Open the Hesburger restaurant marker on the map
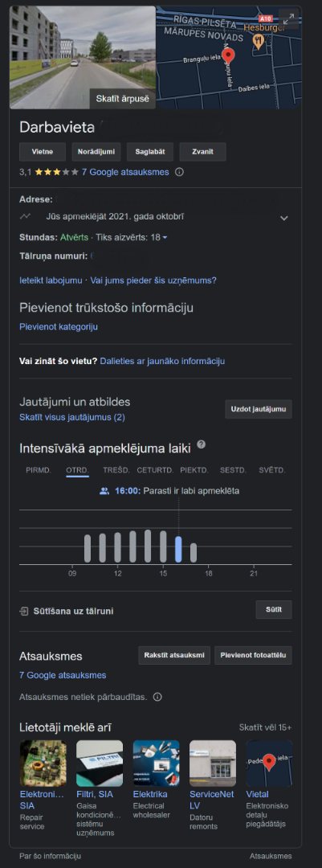 [257, 40]
